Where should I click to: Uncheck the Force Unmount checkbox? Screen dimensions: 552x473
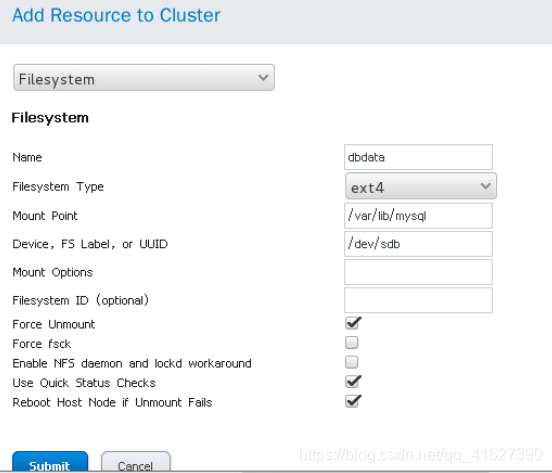click(x=352, y=323)
